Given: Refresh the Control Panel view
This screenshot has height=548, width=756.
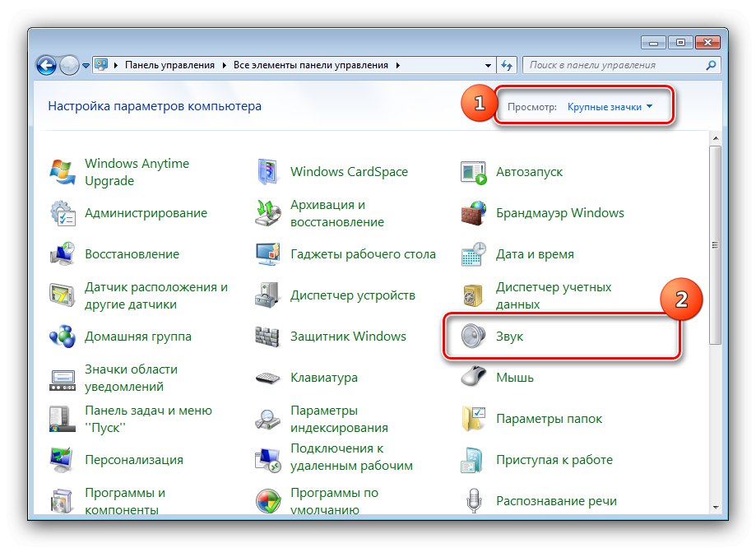Looking at the screenshot, I should (x=506, y=65).
